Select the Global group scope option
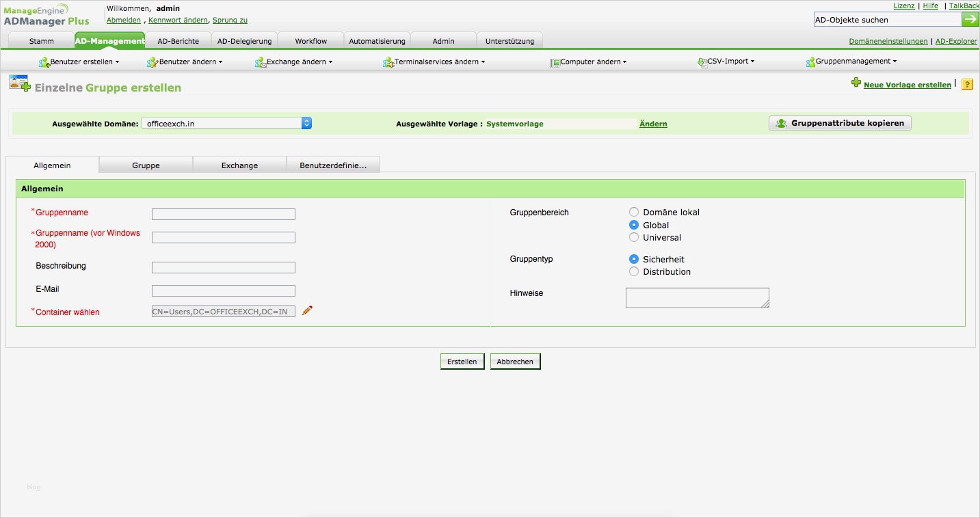 tap(634, 225)
